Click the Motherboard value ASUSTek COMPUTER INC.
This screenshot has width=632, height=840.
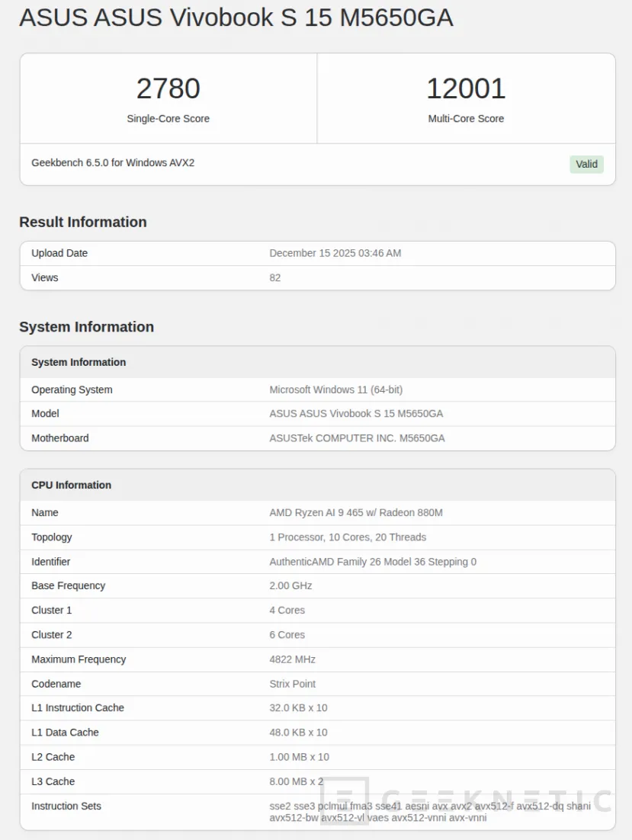(357, 438)
